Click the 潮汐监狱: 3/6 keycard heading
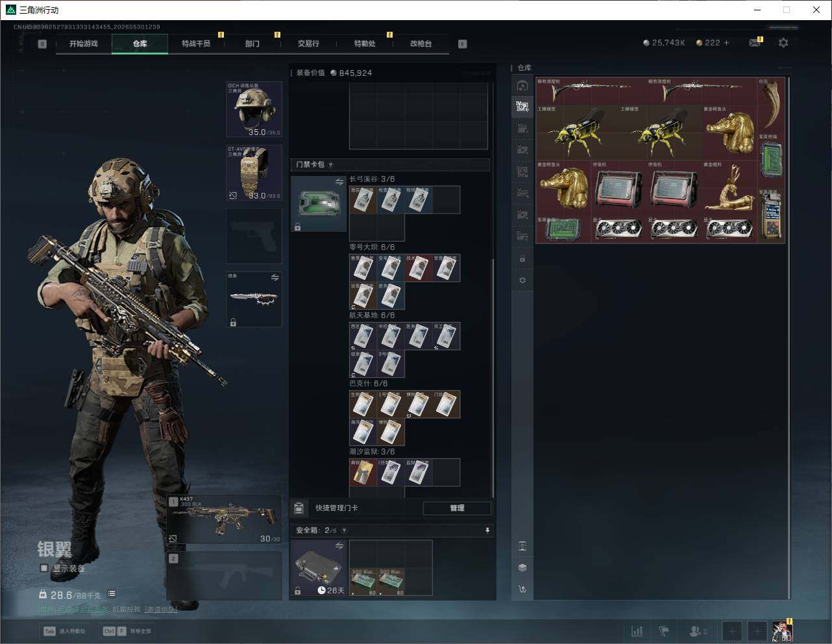832x644 pixels. point(372,452)
